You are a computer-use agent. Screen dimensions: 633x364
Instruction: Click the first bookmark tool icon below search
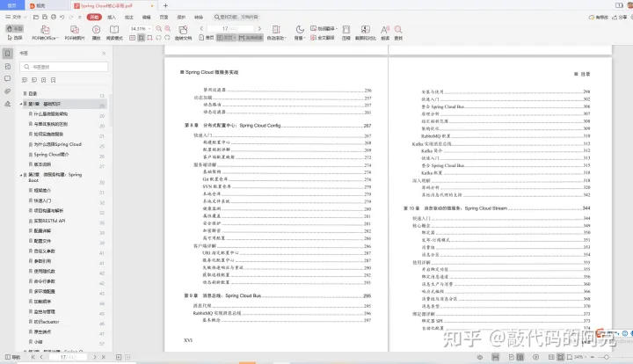point(25,80)
